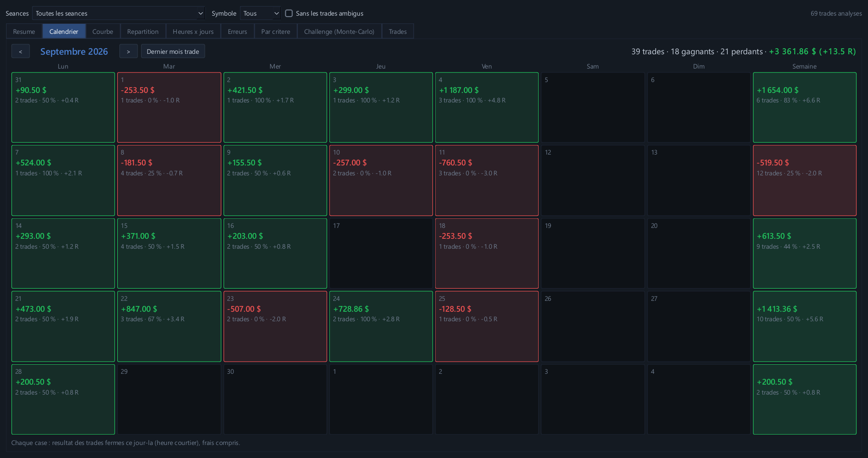Open the Repartition tab

(x=143, y=31)
